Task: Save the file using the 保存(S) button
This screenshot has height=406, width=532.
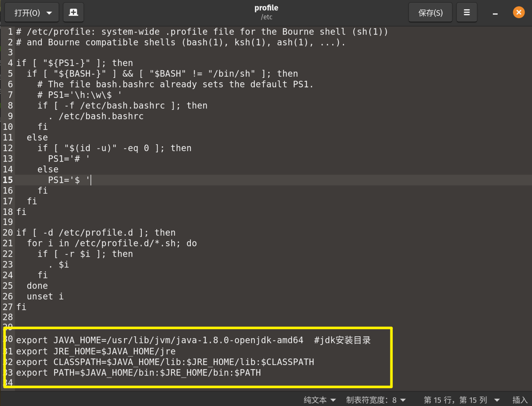Action: (x=430, y=12)
